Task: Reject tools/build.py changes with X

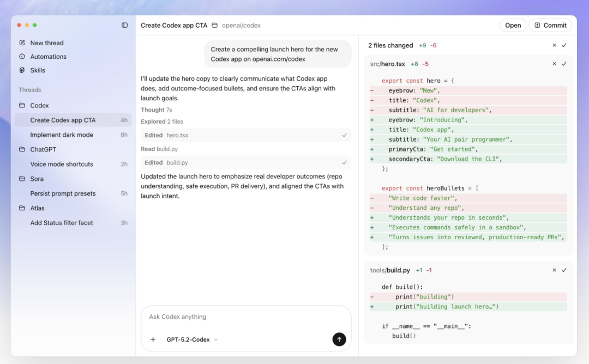Action: (x=554, y=270)
